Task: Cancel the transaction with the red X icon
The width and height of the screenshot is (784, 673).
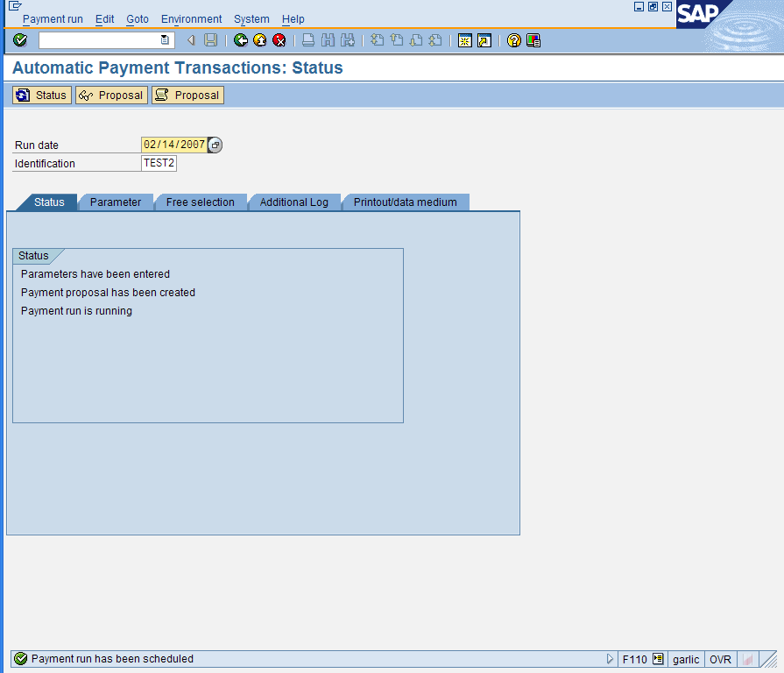Action: pos(279,39)
